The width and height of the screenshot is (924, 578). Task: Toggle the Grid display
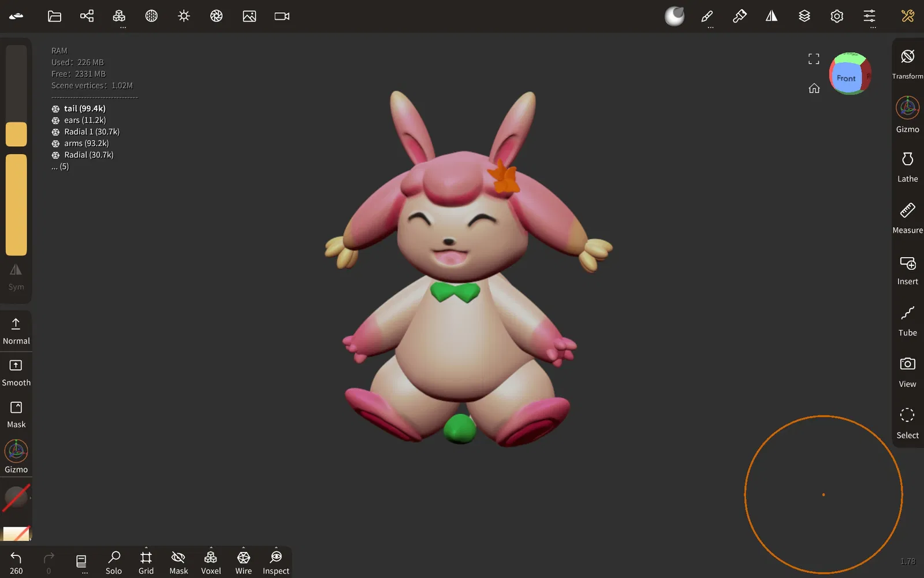pos(146,562)
